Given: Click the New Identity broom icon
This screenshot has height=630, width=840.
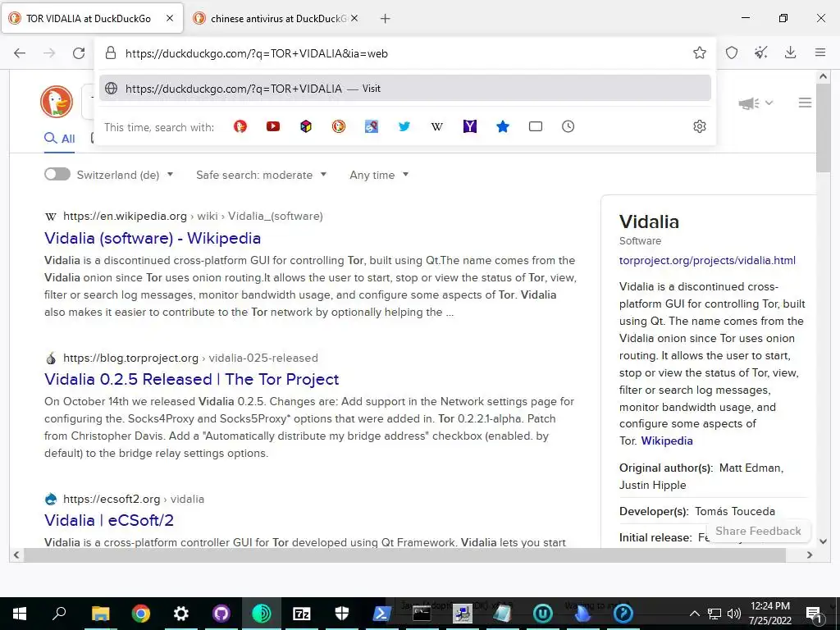Looking at the screenshot, I should point(760,52).
